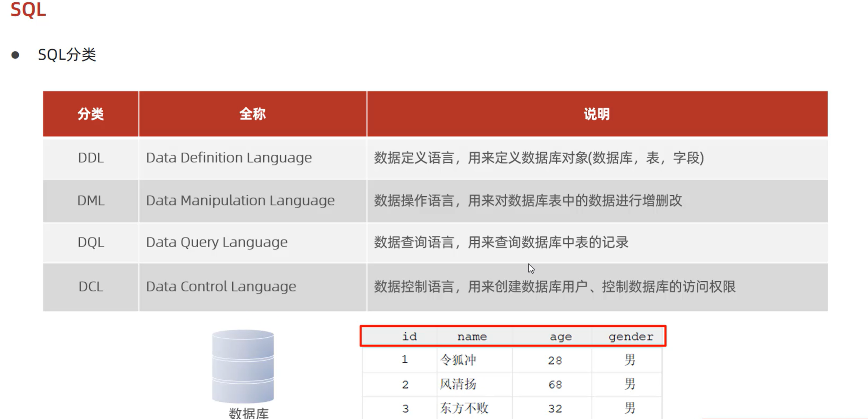Image resolution: width=868 pixels, height=419 pixels.
Task: Click gender '男' in 风清扬 row
Action: (x=630, y=384)
